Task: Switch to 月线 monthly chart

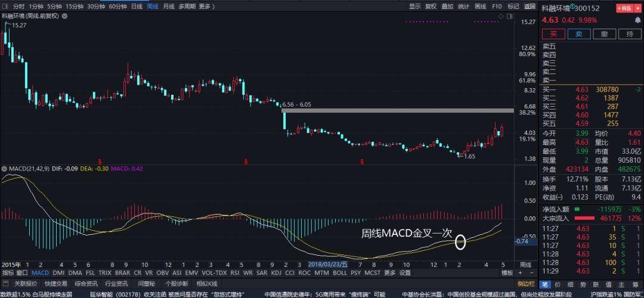Action: tap(168, 6)
